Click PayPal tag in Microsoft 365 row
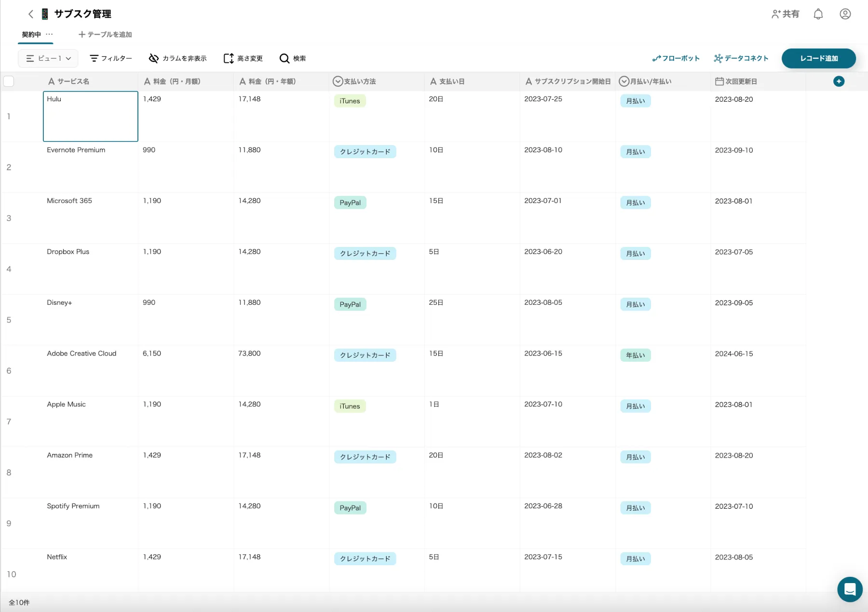 click(x=350, y=203)
